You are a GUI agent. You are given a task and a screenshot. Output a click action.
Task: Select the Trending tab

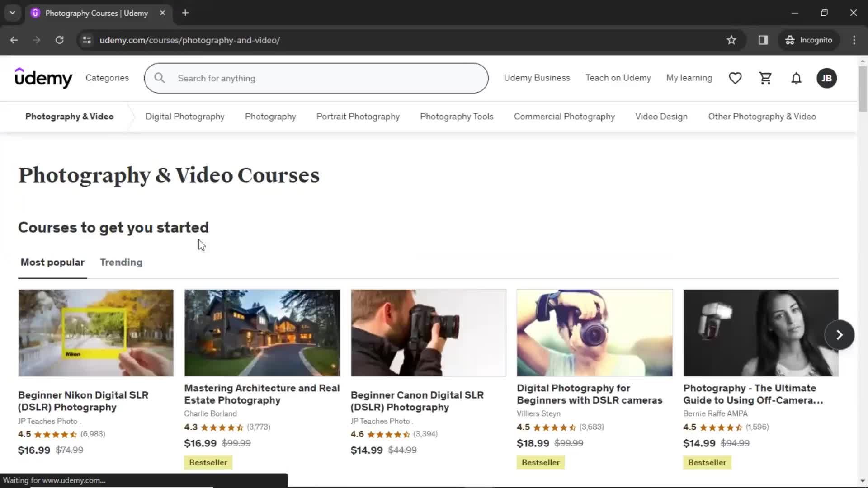tap(120, 262)
